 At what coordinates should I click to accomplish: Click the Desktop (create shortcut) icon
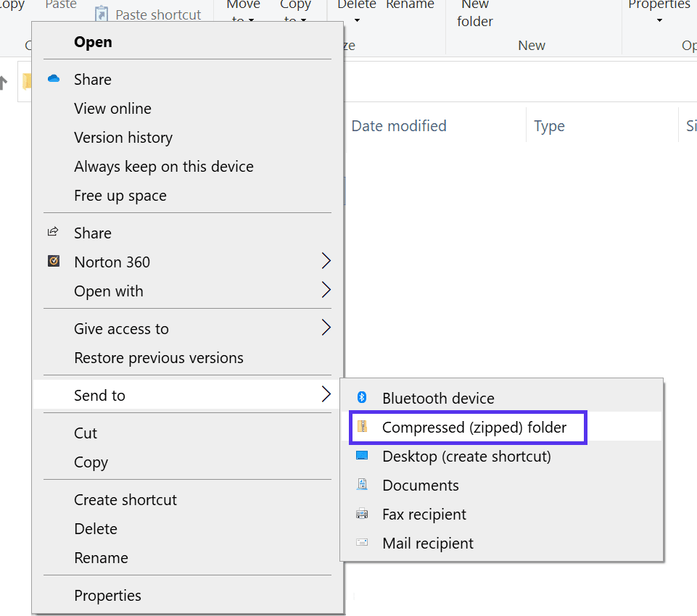[x=360, y=456]
